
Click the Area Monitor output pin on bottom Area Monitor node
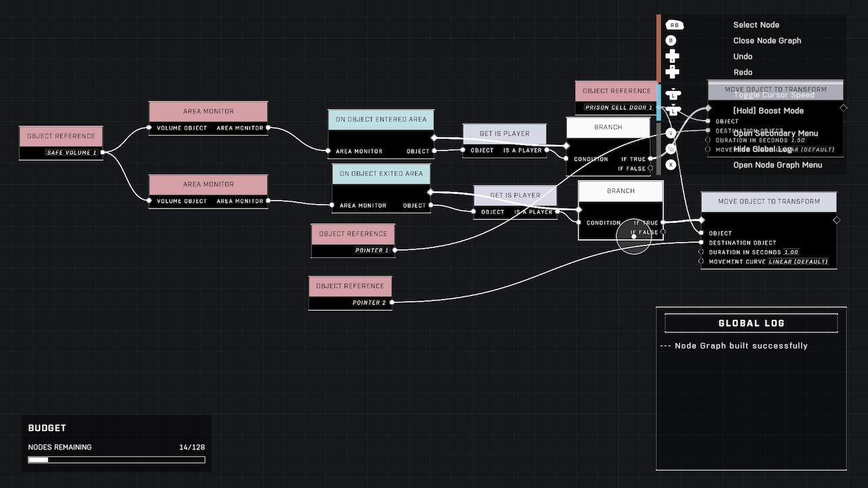269,201
